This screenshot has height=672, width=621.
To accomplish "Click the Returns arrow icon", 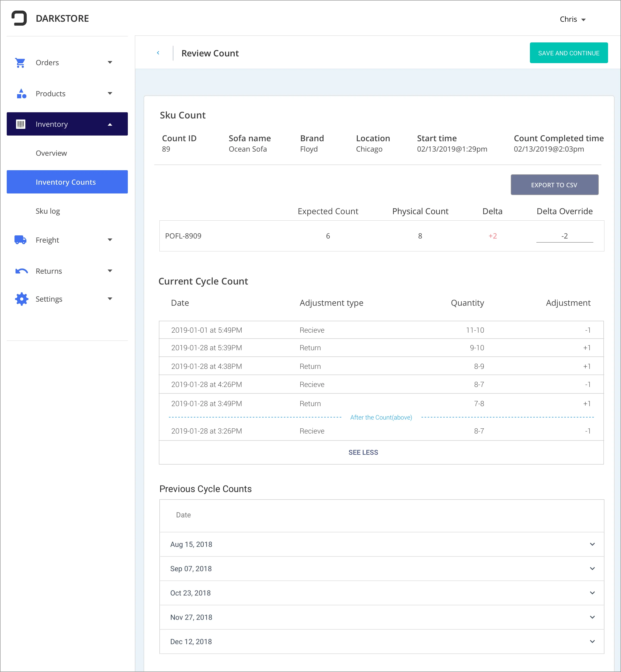I will pos(21,271).
